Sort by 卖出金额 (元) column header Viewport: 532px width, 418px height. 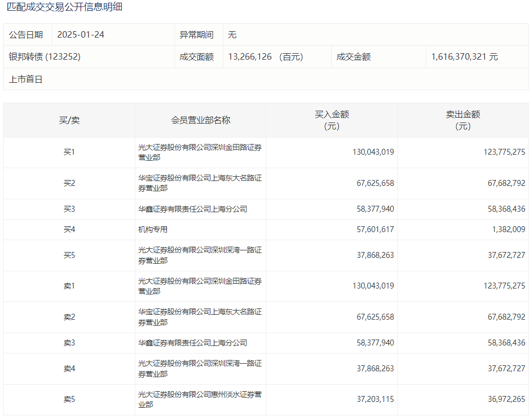(x=463, y=120)
